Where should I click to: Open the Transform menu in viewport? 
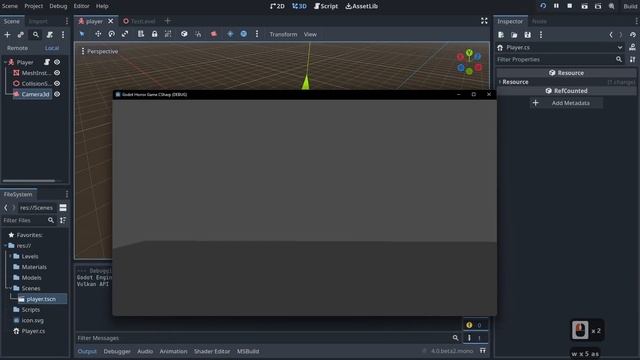[x=283, y=34]
